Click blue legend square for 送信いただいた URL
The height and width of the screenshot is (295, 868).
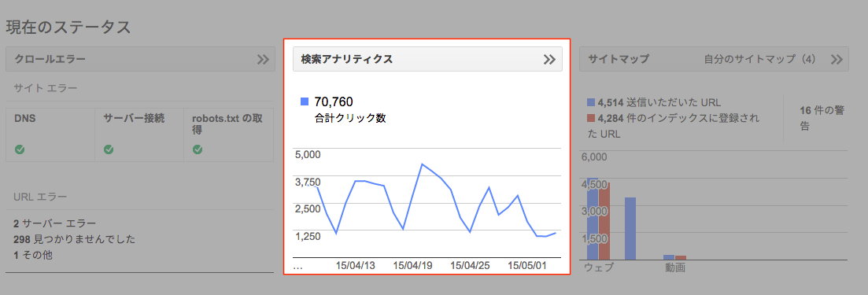(591, 101)
